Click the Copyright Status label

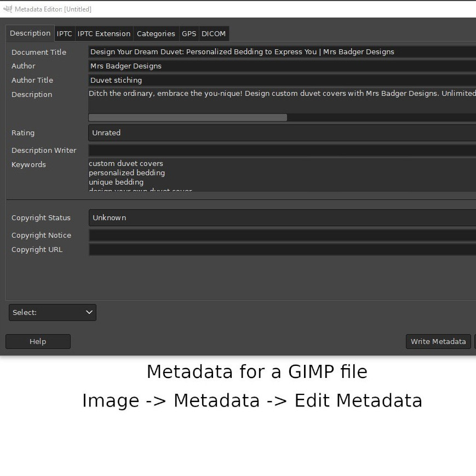(x=41, y=218)
